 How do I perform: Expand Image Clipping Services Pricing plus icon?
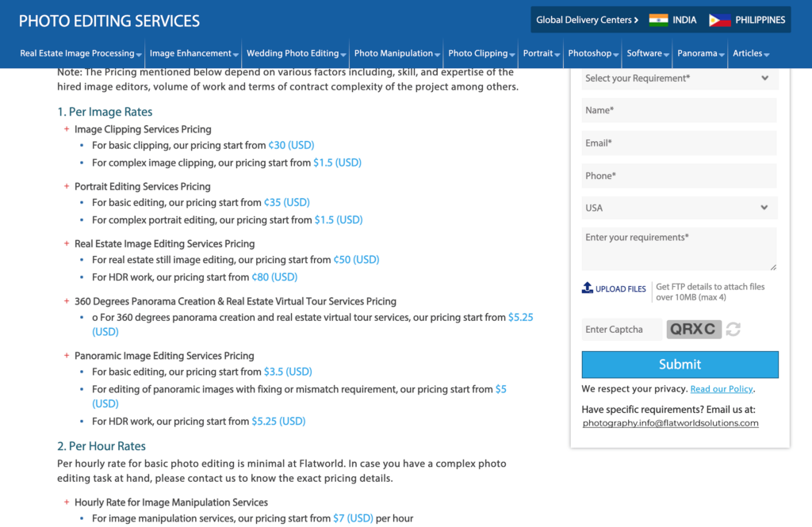coord(67,129)
